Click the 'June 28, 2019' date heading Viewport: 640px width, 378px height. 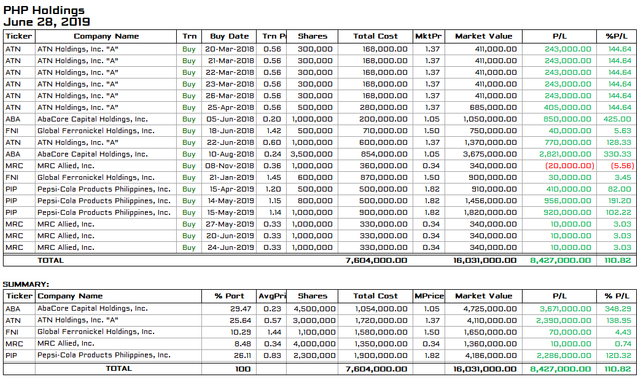click(47, 22)
